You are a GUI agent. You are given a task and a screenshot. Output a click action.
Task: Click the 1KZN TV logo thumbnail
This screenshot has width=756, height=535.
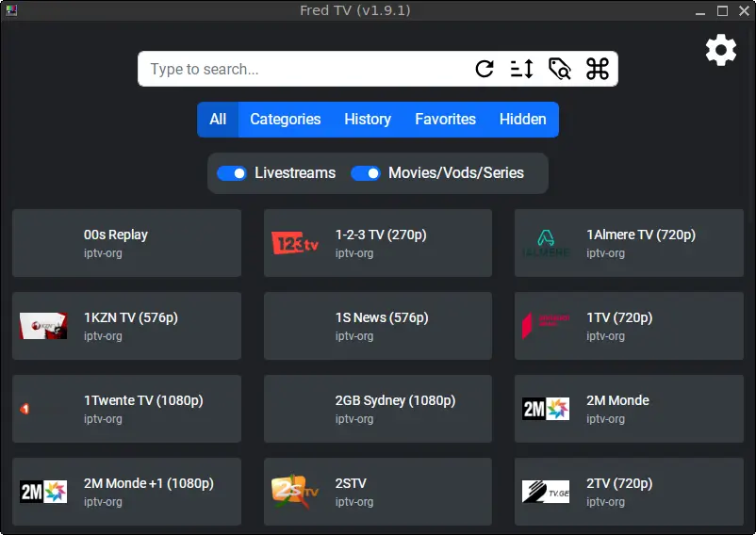[43, 326]
